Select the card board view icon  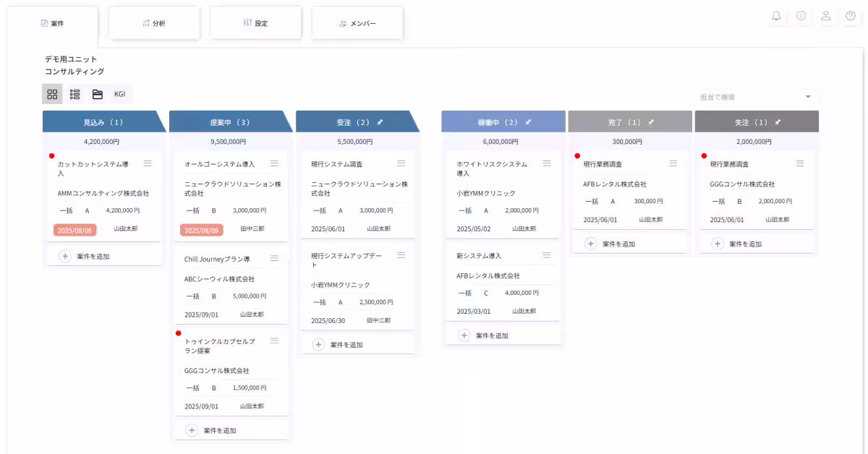(x=51, y=94)
